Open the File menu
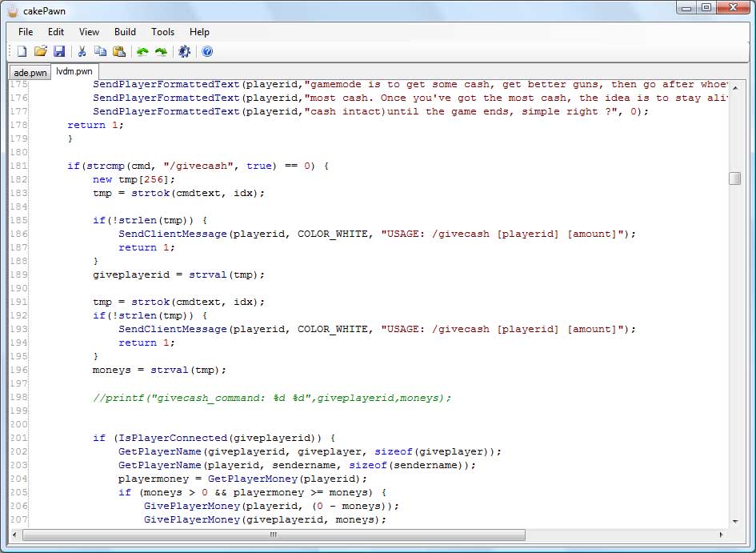Viewport: 756px width, 553px height. point(26,32)
